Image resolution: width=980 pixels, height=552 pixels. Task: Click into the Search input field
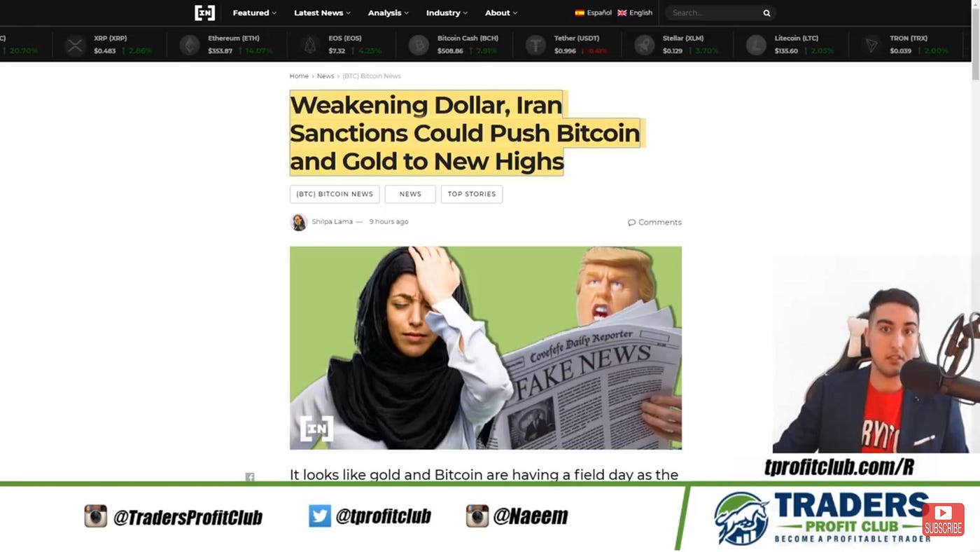[x=713, y=13]
